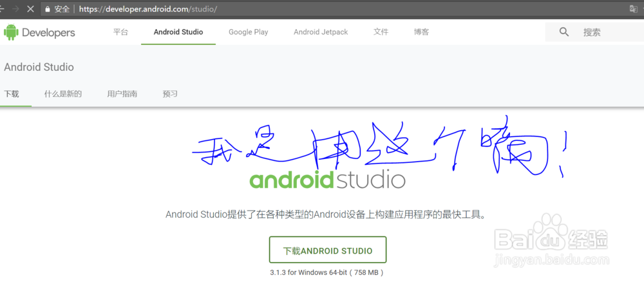Click the 3.1.3 for Windows 64-bit text
Viewport: 644px width, 282px height.
click(x=327, y=272)
